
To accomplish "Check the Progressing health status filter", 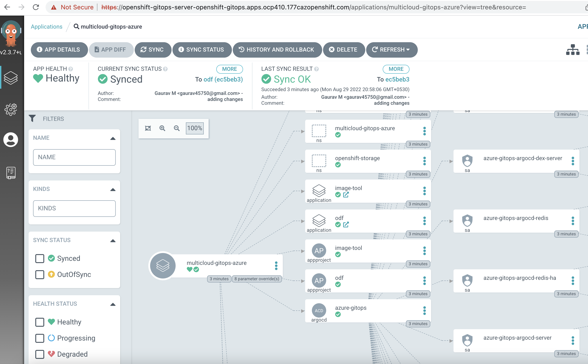I will [40, 338].
